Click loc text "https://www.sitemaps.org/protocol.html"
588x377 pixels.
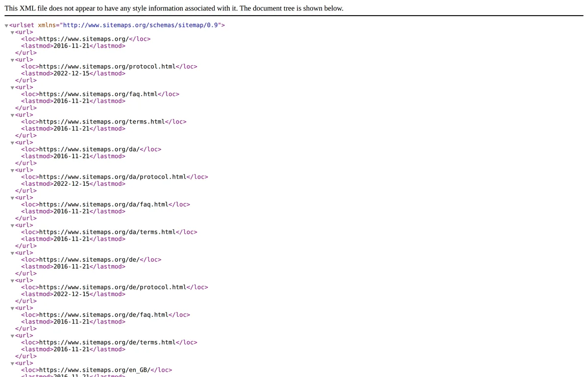107,66
